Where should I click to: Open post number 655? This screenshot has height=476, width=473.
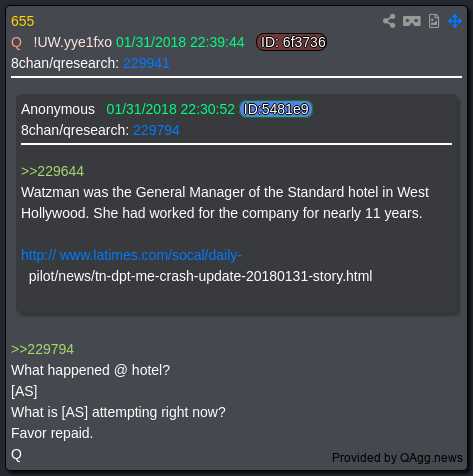(x=22, y=21)
